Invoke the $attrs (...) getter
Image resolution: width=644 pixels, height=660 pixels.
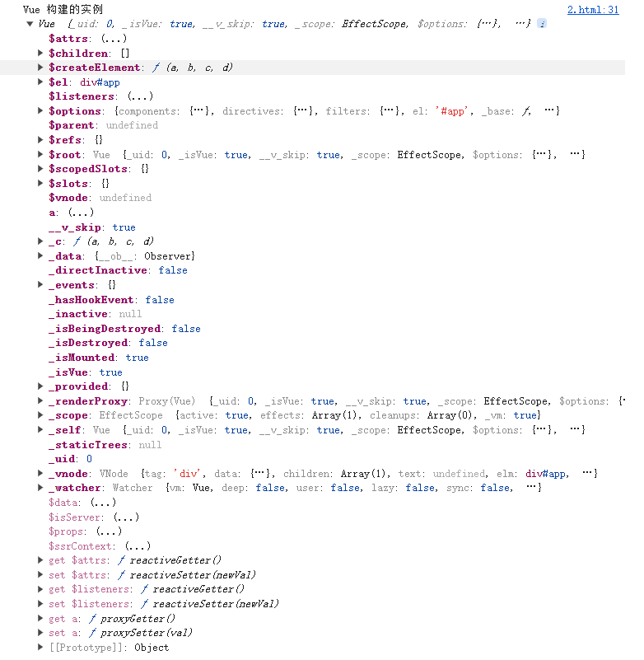[x=114, y=39]
